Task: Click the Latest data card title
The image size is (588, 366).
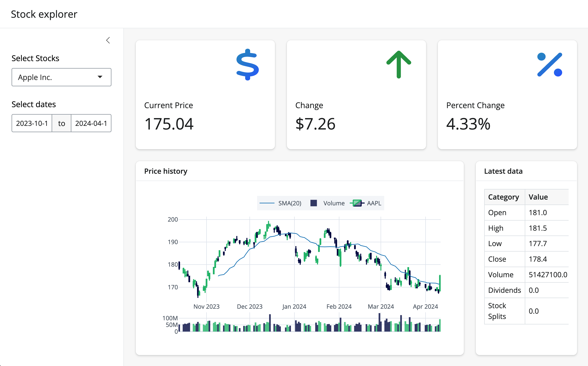Action: click(503, 171)
